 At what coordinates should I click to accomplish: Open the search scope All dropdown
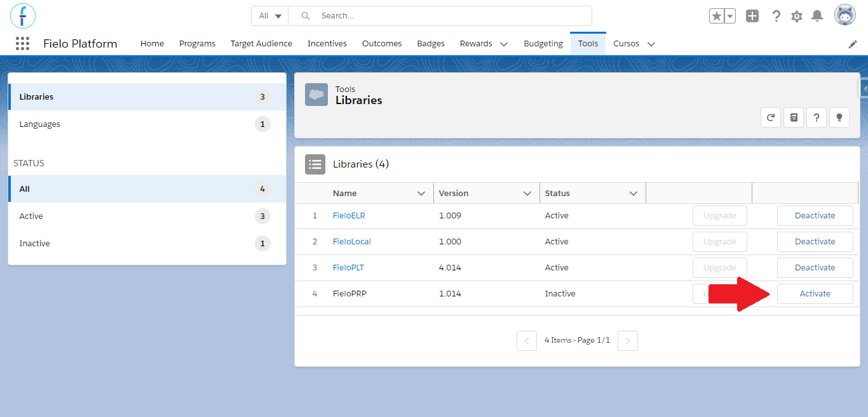(270, 16)
